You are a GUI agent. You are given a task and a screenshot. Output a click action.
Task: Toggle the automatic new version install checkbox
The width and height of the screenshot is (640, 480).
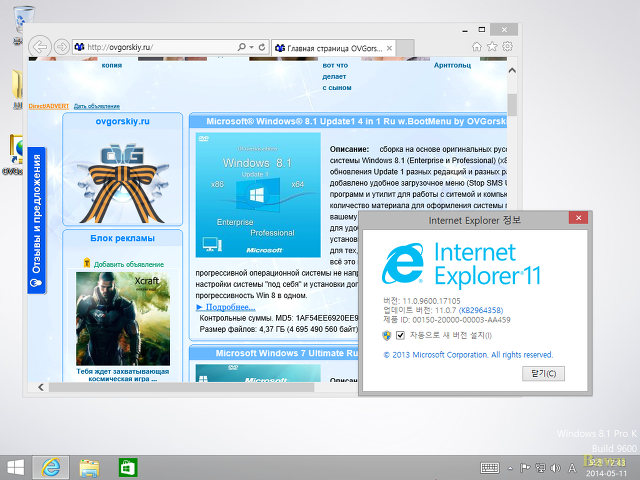pos(400,336)
